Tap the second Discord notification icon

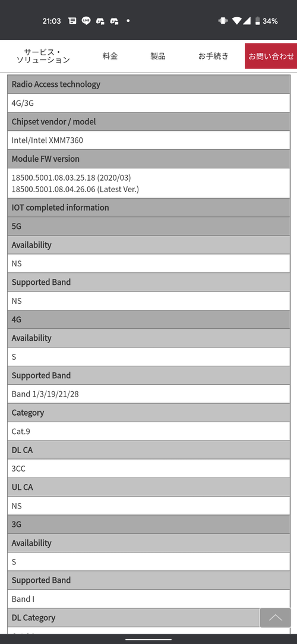(115, 21)
